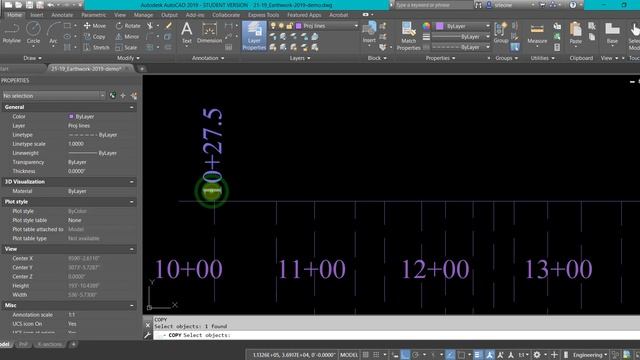Toggle PICKADD mode in Properties panel
This screenshot has height=360, width=640.
pos(113,96)
